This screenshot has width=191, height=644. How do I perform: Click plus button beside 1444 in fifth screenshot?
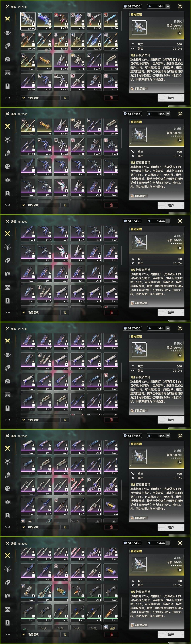168,435
